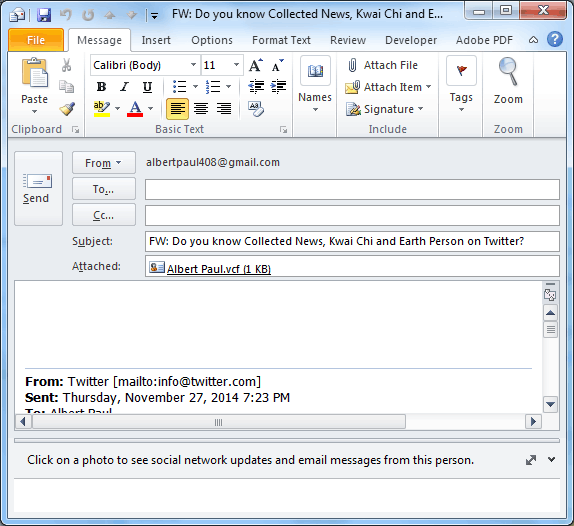This screenshot has height=526, width=574.
Task: Expand the Paste options arrow
Action: point(34,111)
